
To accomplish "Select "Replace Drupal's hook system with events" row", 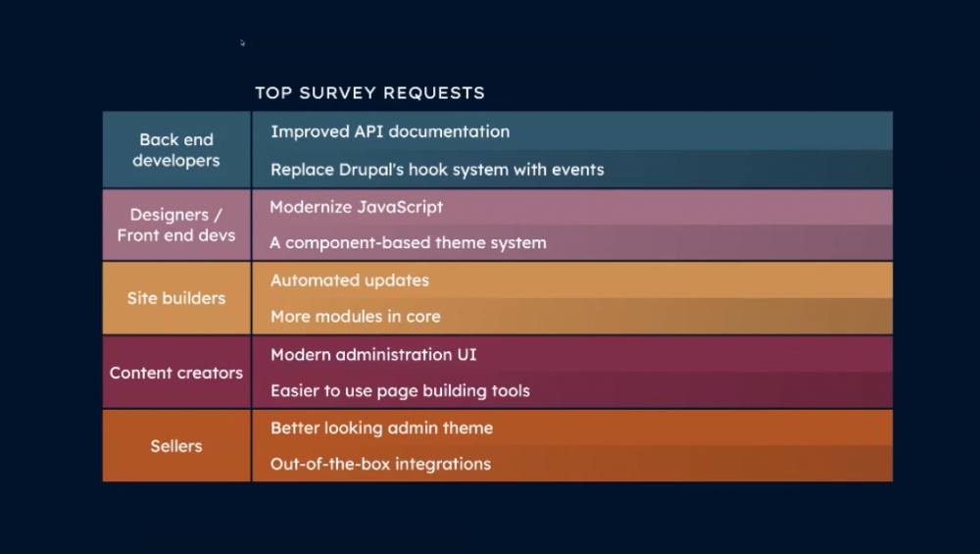I will click(437, 170).
